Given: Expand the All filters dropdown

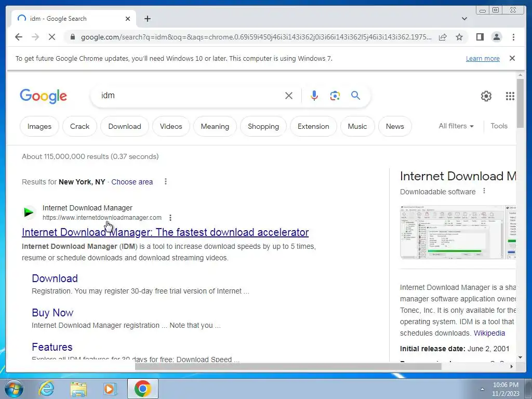Looking at the screenshot, I should (456, 126).
